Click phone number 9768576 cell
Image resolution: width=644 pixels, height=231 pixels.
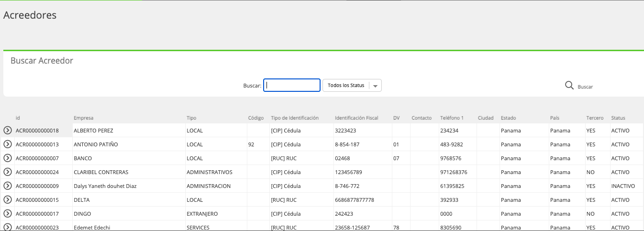458,158
